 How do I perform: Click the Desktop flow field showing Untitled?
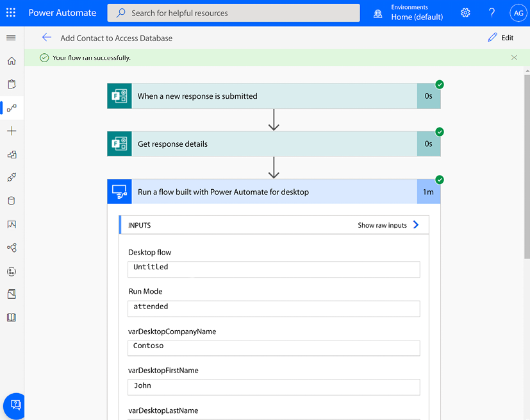[x=274, y=269]
